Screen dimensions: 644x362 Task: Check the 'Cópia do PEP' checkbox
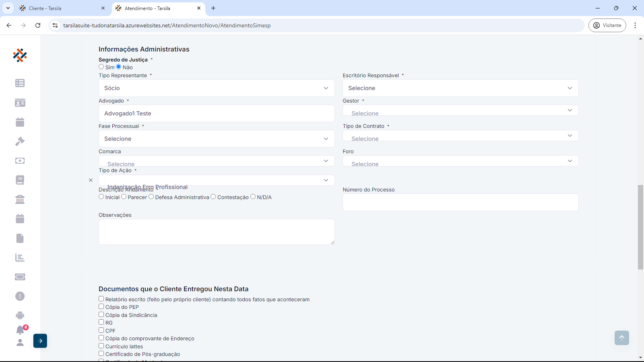[x=101, y=306]
